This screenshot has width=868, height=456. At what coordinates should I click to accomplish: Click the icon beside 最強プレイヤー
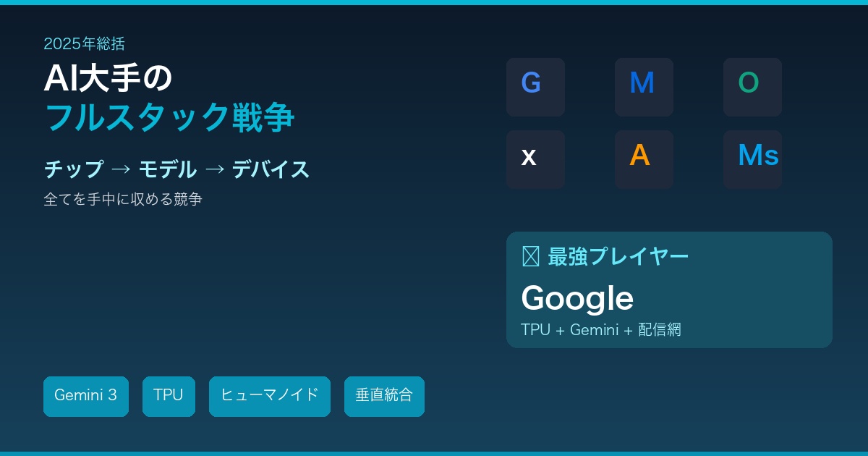(531, 256)
